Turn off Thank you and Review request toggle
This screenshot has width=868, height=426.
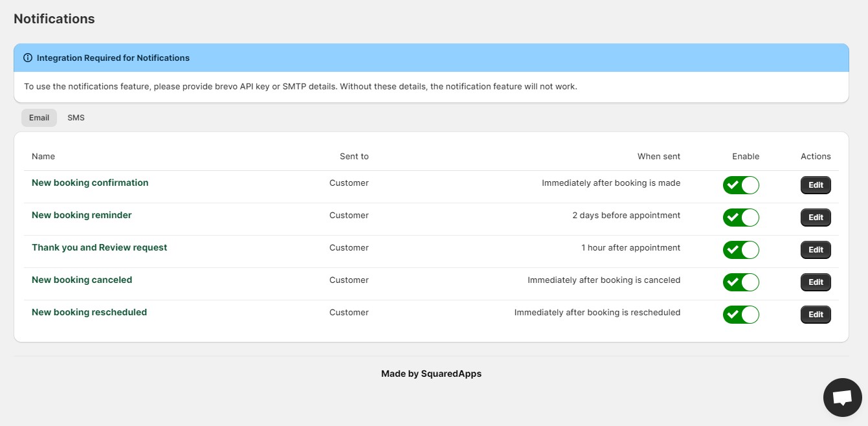[x=740, y=250]
